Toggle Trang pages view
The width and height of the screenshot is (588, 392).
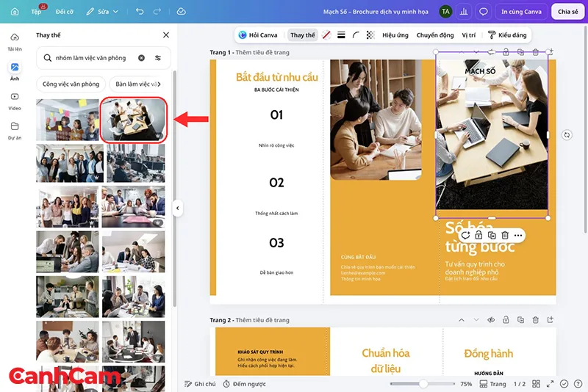492,384
